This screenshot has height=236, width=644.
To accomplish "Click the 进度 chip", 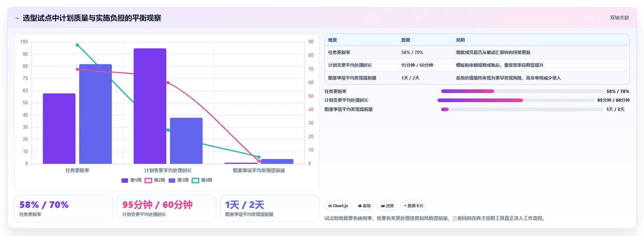I will click(387, 206).
